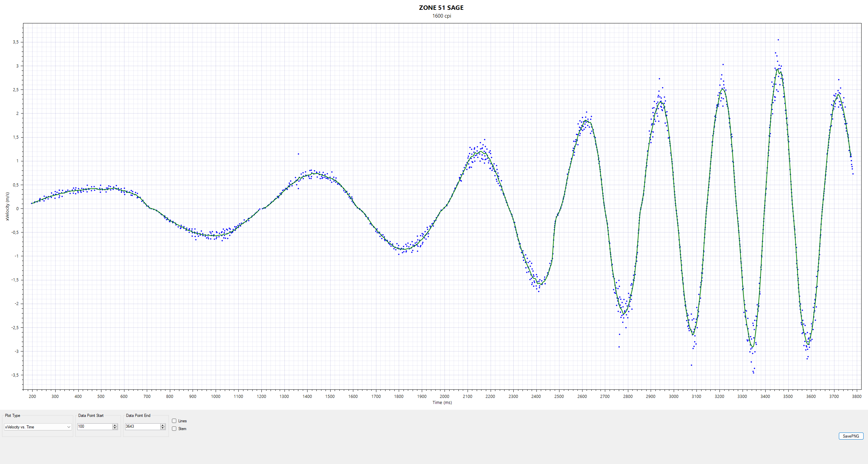Click the -3,5 tick label on velocity axis
868x464 pixels.
(15, 375)
